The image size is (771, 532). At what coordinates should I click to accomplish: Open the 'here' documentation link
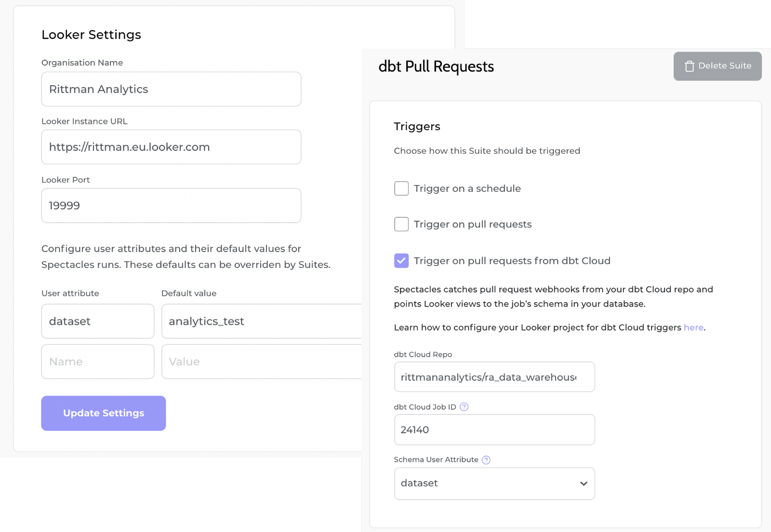pyautogui.click(x=693, y=328)
